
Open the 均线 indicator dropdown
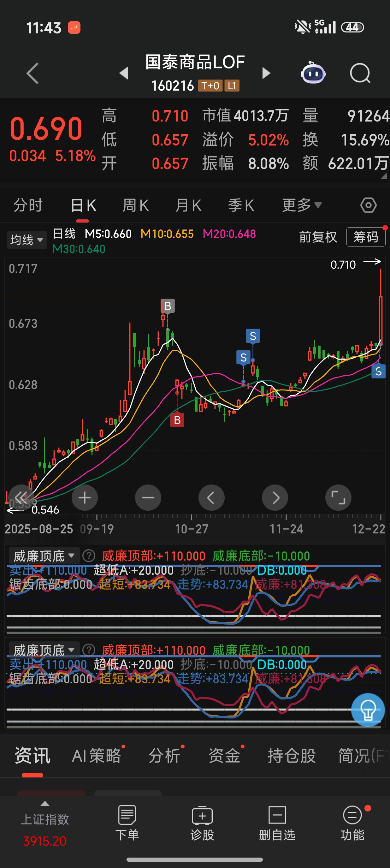27,240
